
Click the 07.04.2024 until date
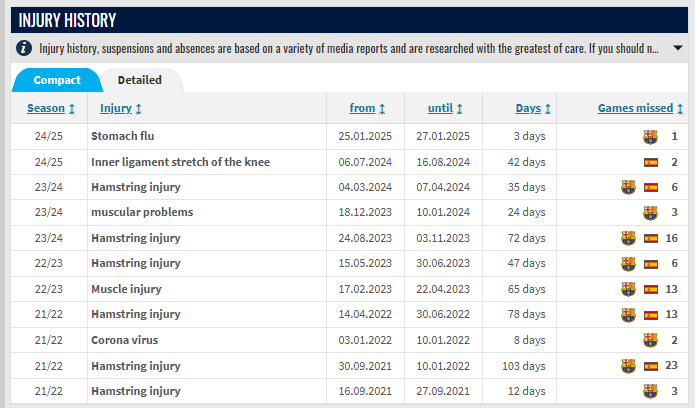tap(443, 187)
